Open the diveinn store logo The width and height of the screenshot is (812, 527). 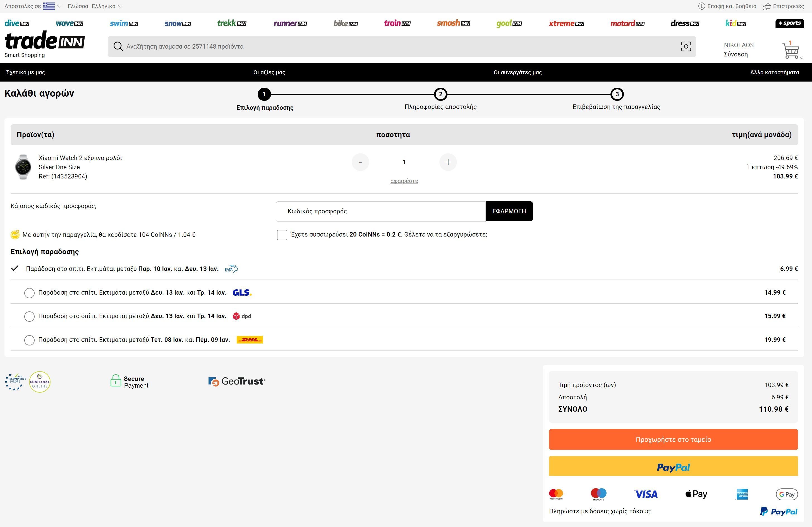(x=17, y=23)
